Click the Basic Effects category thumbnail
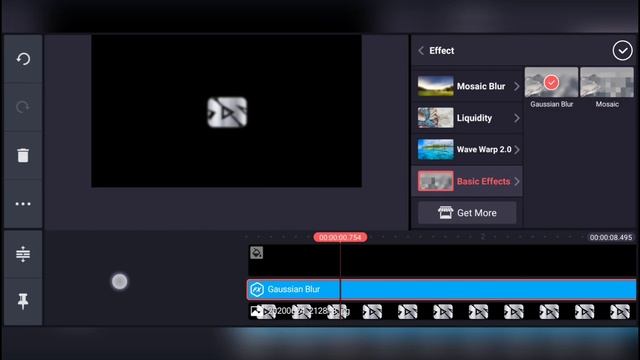 tap(435, 181)
